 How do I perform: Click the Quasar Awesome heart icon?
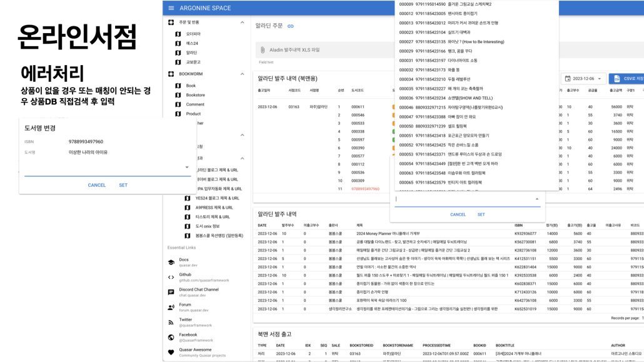tap(171, 352)
